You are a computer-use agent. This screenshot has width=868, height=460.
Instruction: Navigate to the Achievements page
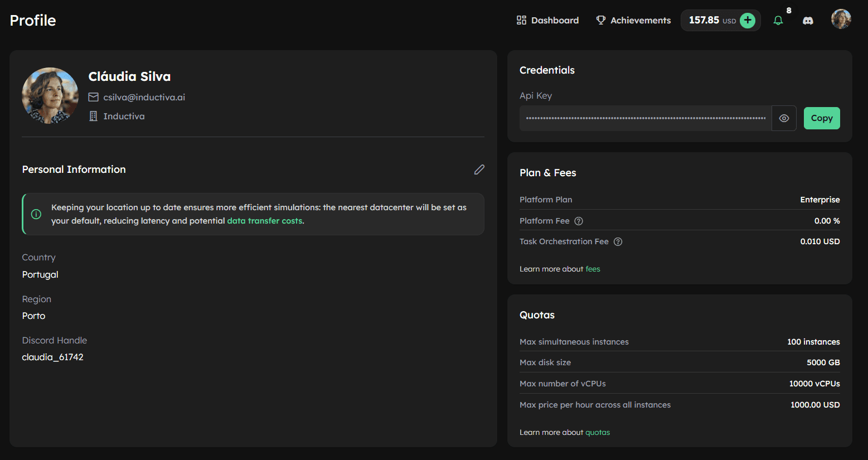(x=639, y=20)
